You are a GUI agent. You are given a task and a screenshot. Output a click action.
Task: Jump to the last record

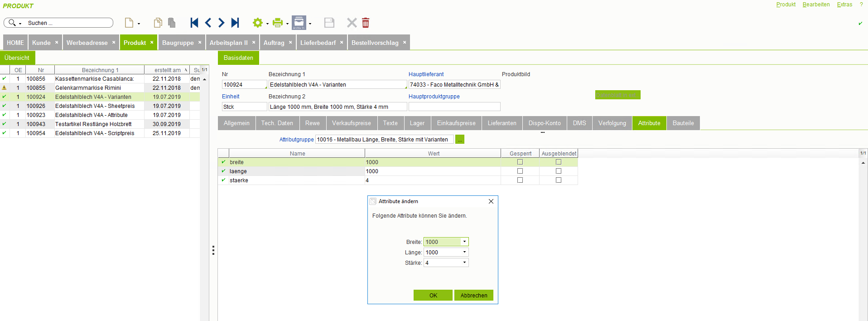coord(235,23)
